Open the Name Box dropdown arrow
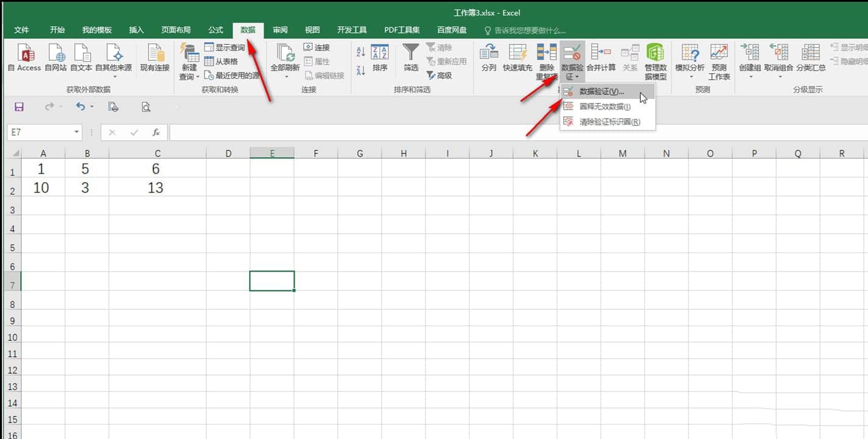 coord(77,132)
